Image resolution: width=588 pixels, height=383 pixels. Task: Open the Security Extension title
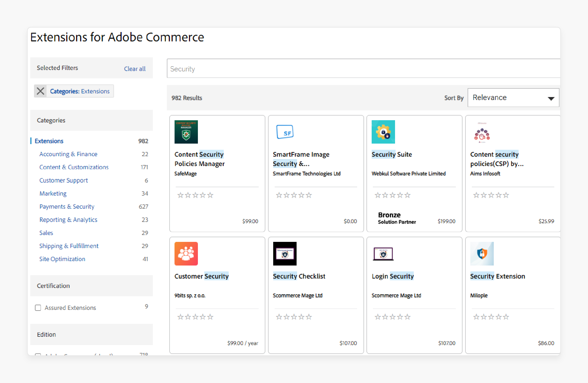(x=497, y=276)
